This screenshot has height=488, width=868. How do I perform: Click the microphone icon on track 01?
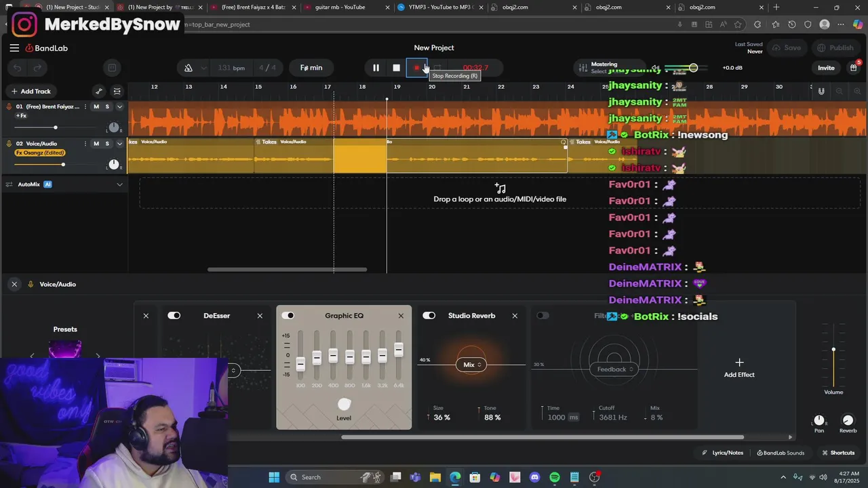(9, 106)
